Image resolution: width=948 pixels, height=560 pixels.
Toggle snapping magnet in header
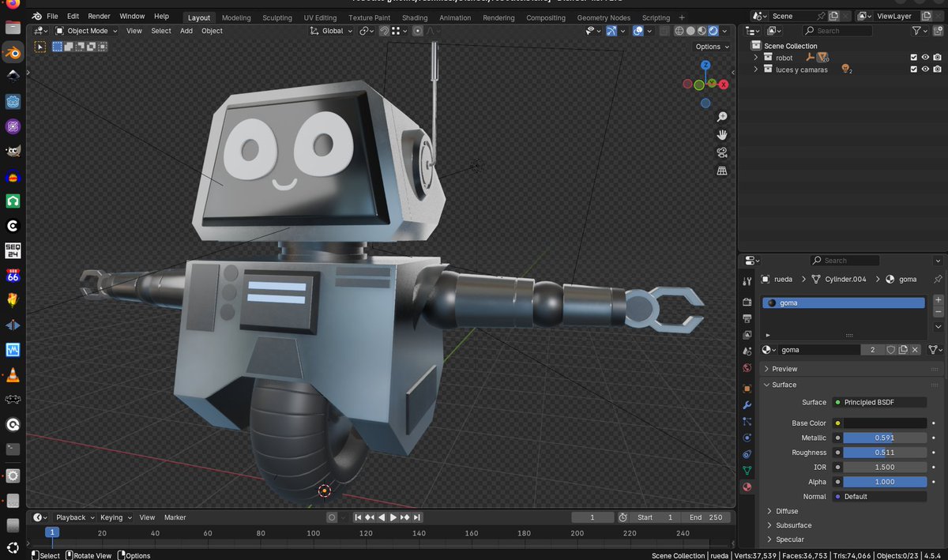(x=384, y=31)
